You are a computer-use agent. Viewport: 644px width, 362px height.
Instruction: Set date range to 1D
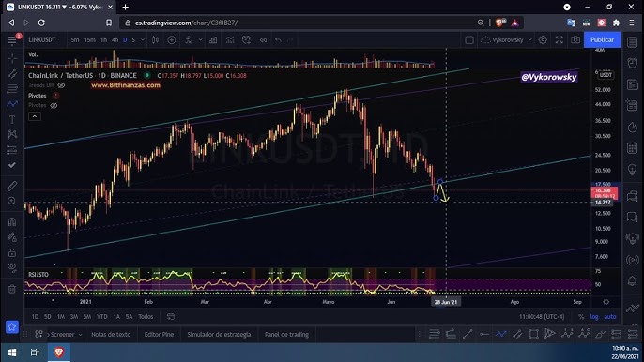click(36, 316)
